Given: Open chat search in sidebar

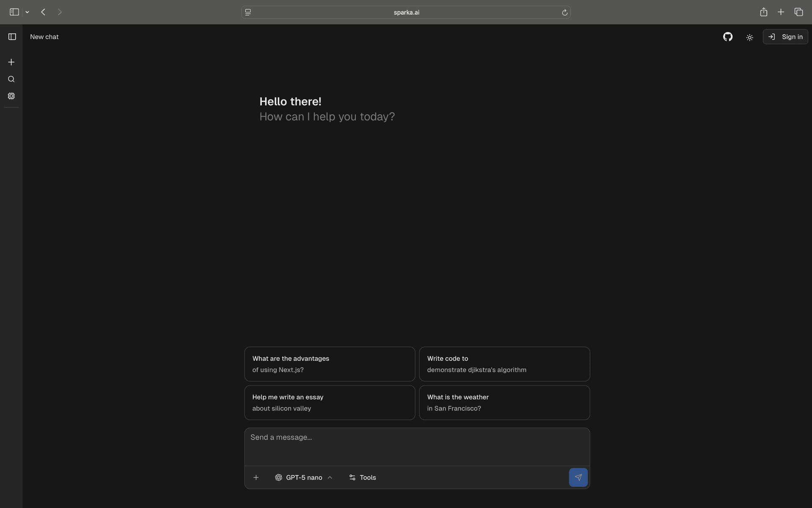Looking at the screenshot, I should 11,79.
